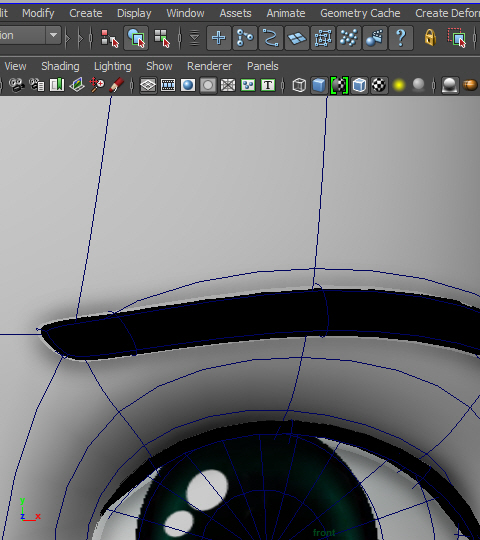Toggle the viewport Grid icon
Image resolution: width=480 pixels, height=540 pixels.
148,85
